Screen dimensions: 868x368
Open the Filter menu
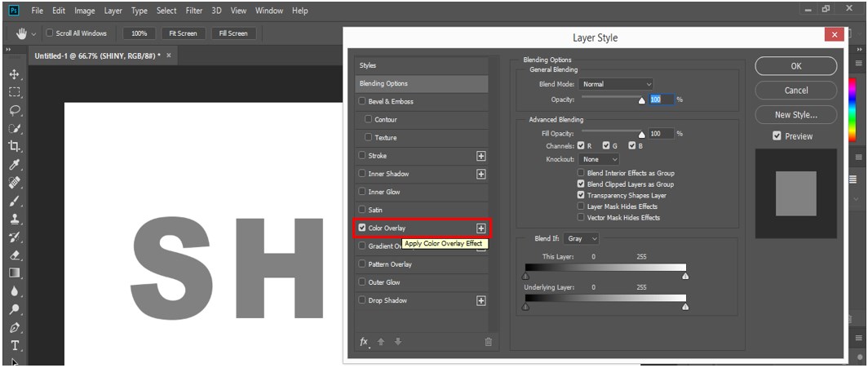(x=194, y=11)
